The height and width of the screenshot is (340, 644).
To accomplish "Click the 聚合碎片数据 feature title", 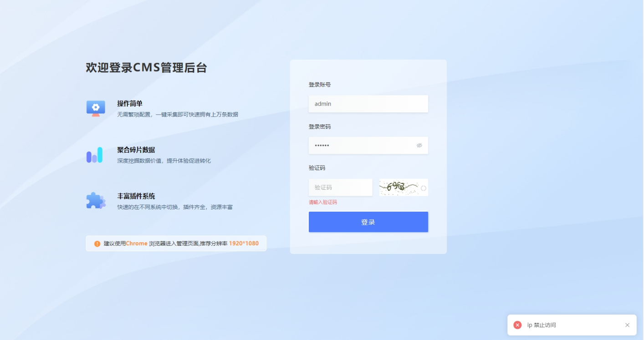I will pos(136,150).
